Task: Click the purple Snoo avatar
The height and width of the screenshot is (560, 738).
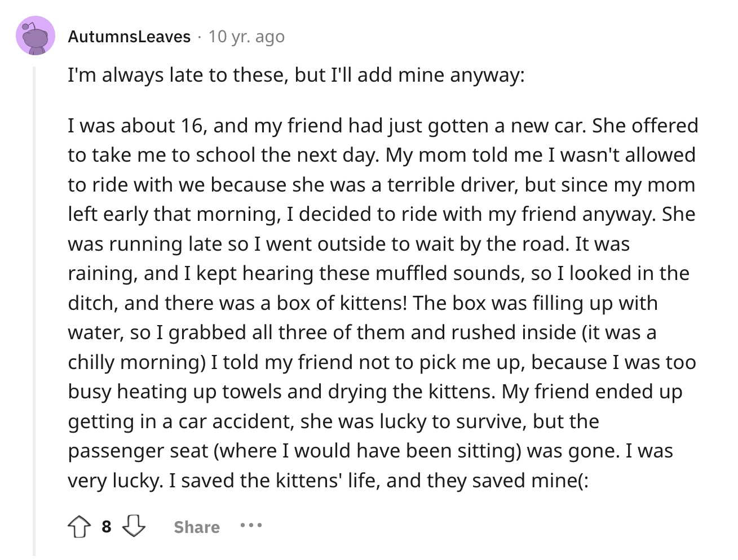Action: tap(36, 36)
